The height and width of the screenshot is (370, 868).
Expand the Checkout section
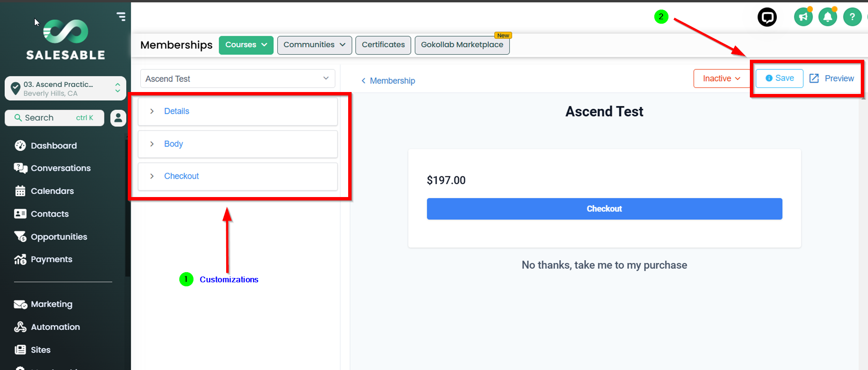[x=238, y=176]
